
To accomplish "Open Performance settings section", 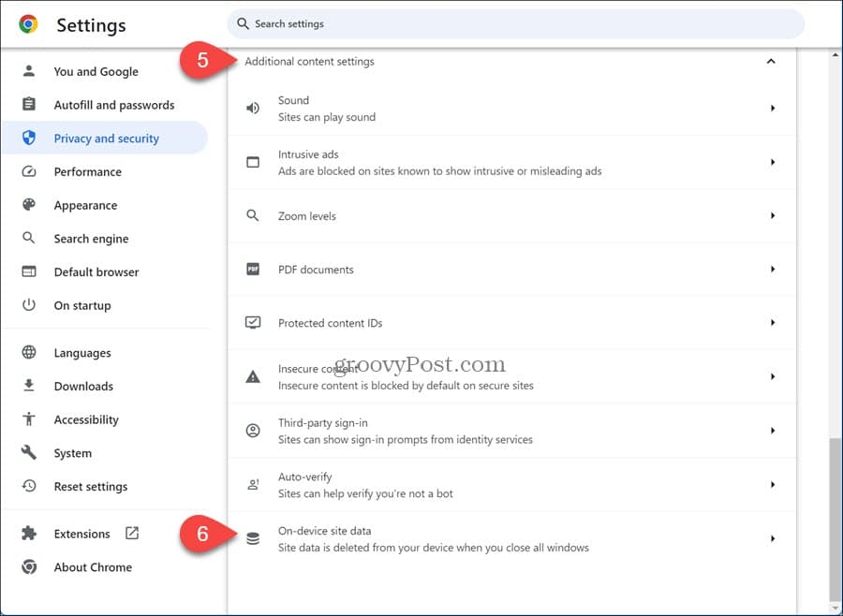I will coord(105,171).
